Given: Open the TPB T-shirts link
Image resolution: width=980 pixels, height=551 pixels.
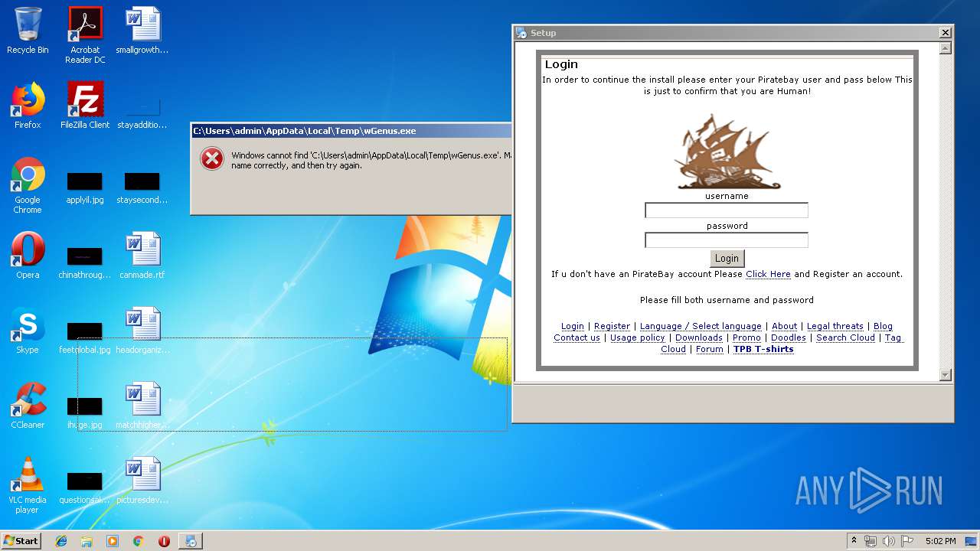Looking at the screenshot, I should click(763, 349).
